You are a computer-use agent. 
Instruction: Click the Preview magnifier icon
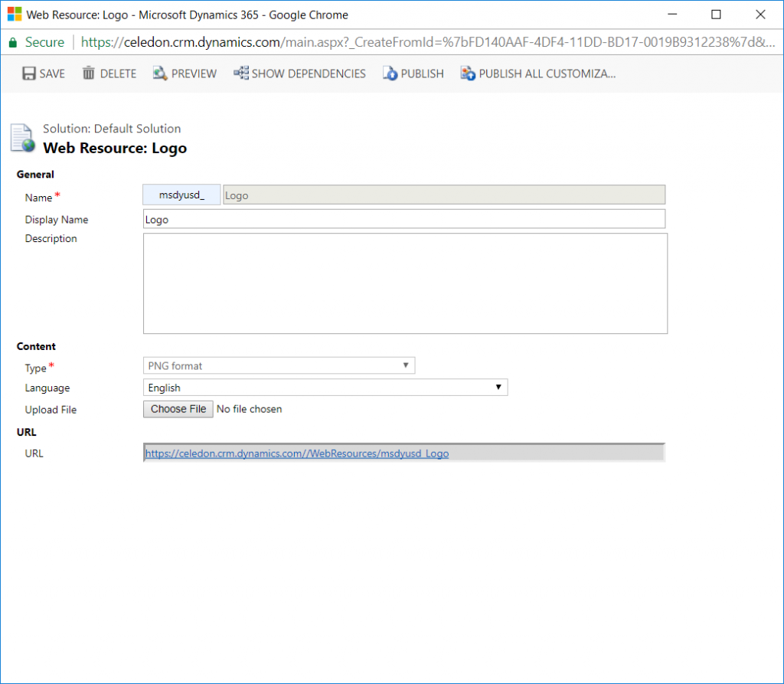point(160,73)
